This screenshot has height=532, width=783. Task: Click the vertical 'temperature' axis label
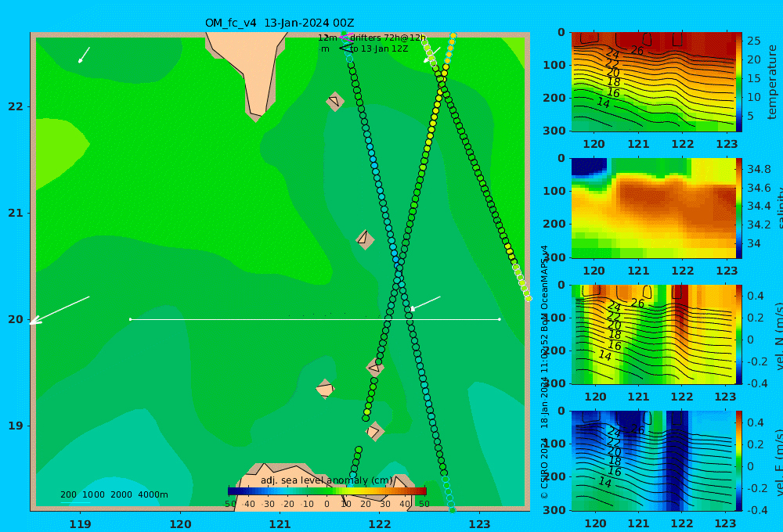pos(772,82)
